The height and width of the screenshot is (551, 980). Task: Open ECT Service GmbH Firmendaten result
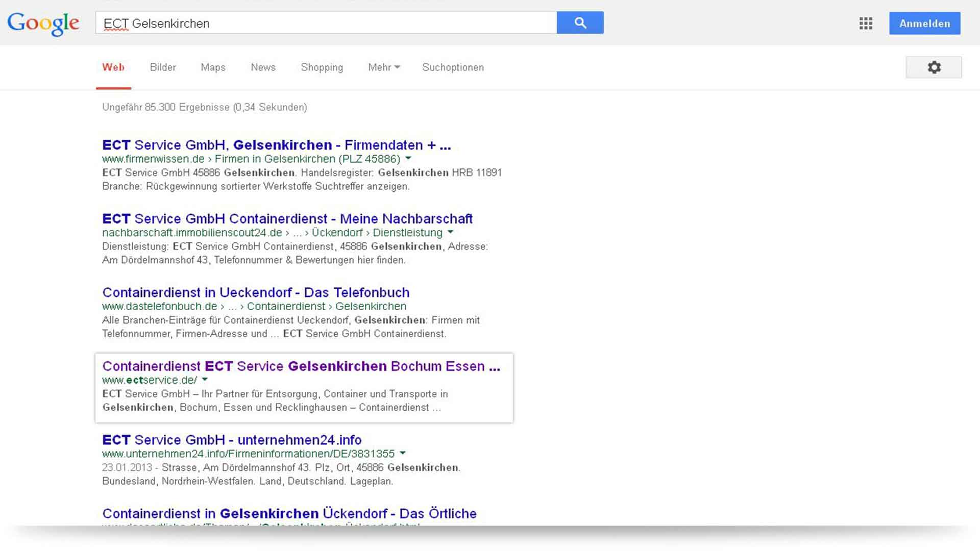[276, 145]
